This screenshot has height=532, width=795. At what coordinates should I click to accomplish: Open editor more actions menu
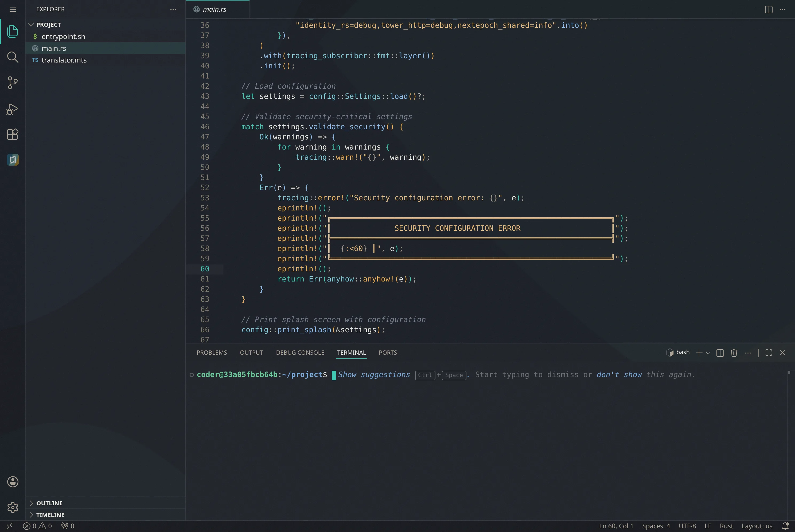pos(782,10)
